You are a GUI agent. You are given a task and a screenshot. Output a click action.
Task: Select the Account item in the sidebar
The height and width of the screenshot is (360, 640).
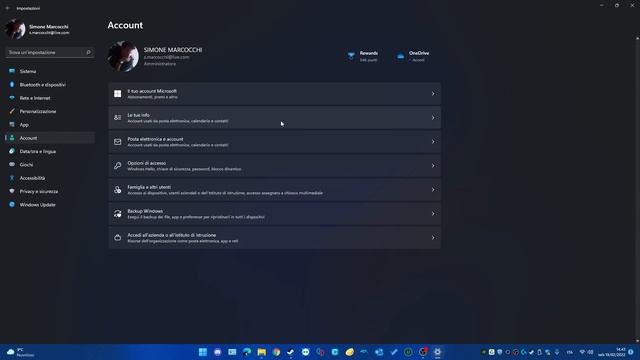[50, 138]
